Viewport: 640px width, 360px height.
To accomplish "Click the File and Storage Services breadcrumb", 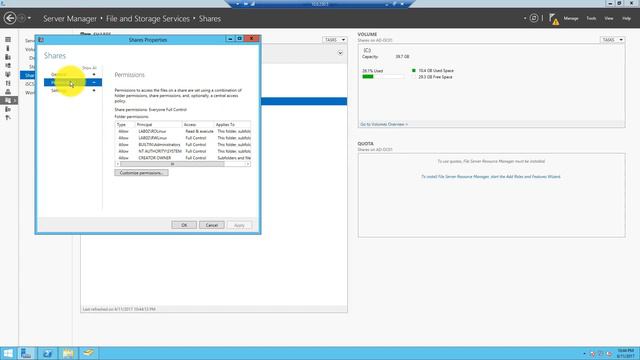I will pos(148,19).
